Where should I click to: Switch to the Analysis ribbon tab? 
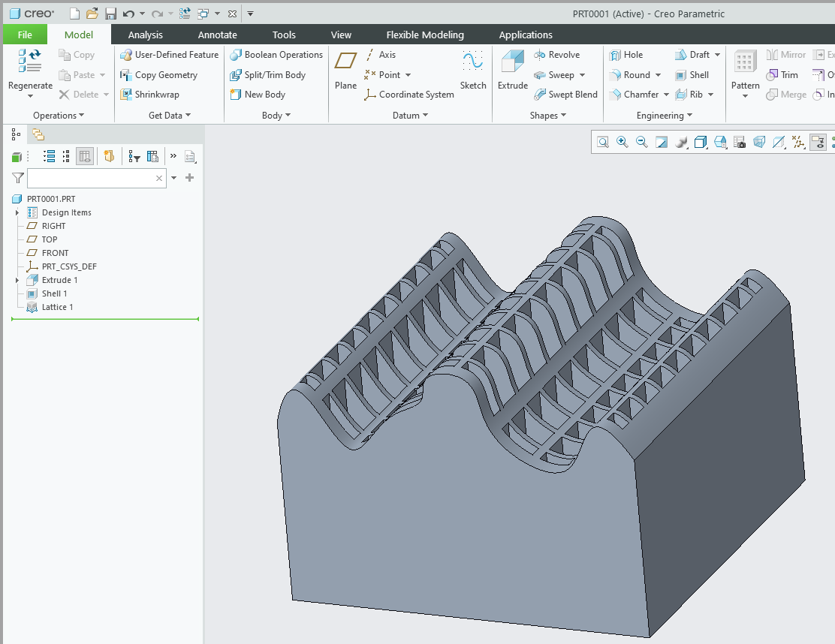[x=145, y=35]
